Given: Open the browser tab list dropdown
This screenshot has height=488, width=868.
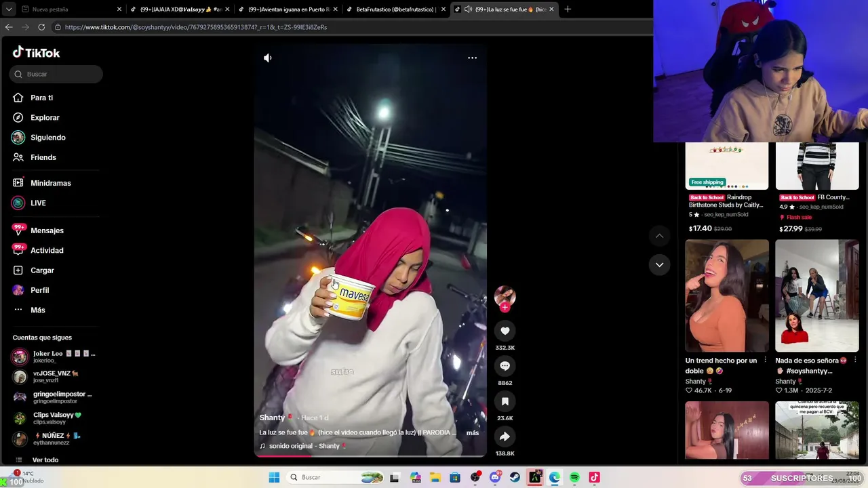Looking at the screenshot, I should tap(7, 9).
